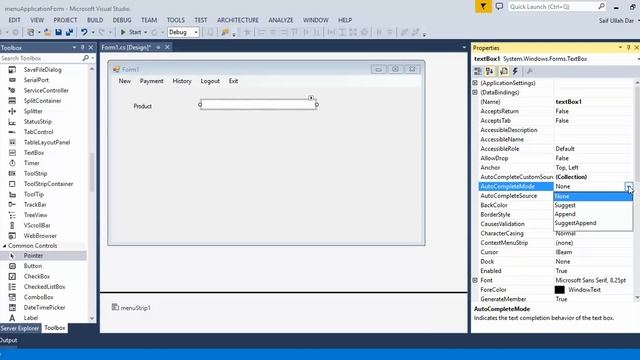
Task: Select TextBox in the Toolbox
Action: pos(34,153)
